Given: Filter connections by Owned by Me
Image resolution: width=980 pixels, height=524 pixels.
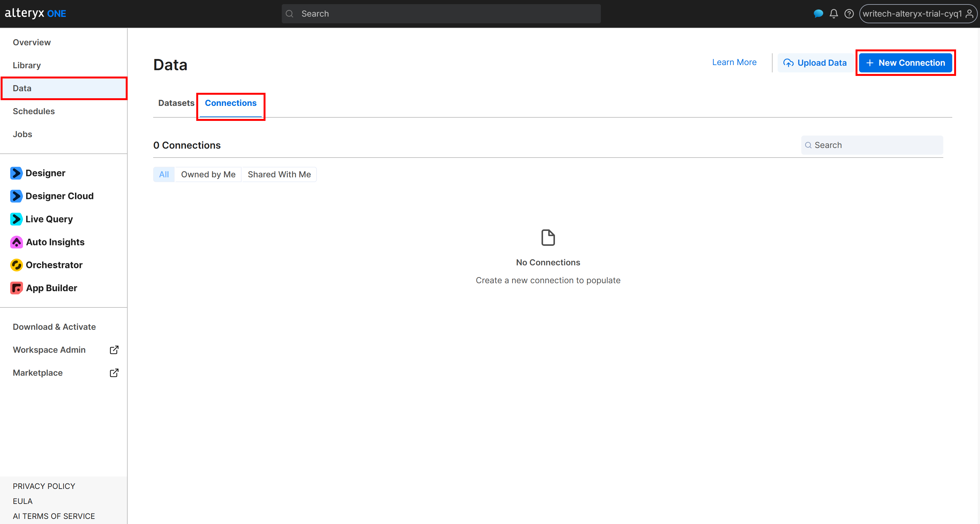Looking at the screenshot, I should pyautogui.click(x=208, y=174).
